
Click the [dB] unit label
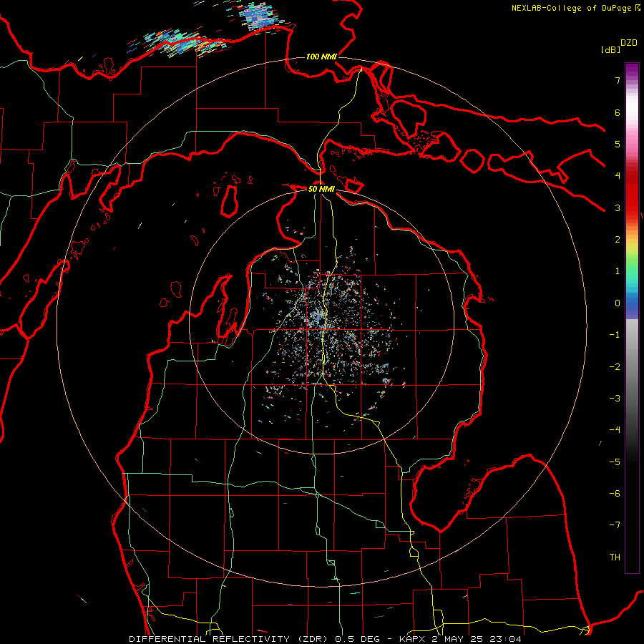(610, 50)
